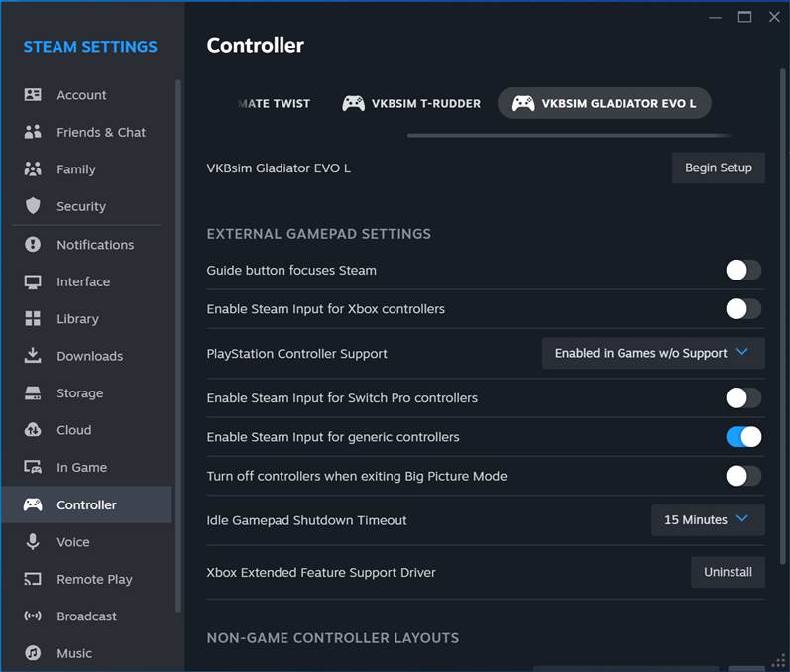Screen dimensions: 790x672
Task: Go to Library settings
Action: (x=86, y=319)
